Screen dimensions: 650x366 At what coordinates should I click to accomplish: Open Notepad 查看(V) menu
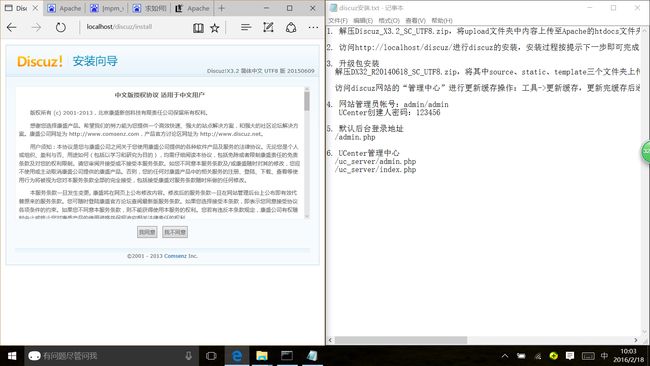pyautogui.click(x=415, y=20)
